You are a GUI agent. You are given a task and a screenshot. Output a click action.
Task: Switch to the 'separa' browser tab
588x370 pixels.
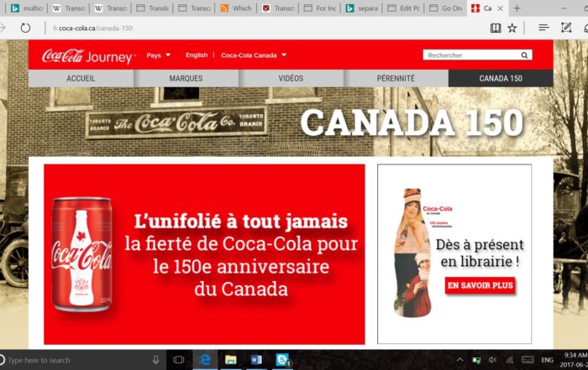tap(361, 8)
